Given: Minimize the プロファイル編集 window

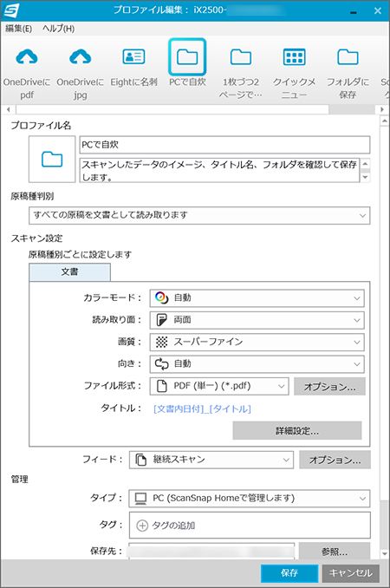Looking at the screenshot, I should click(353, 11).
